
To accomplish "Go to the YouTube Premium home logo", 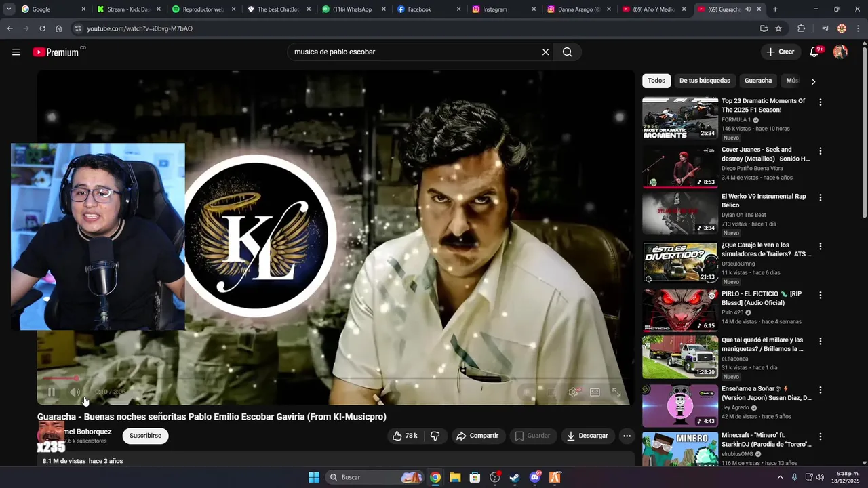I will pos(56,52).
